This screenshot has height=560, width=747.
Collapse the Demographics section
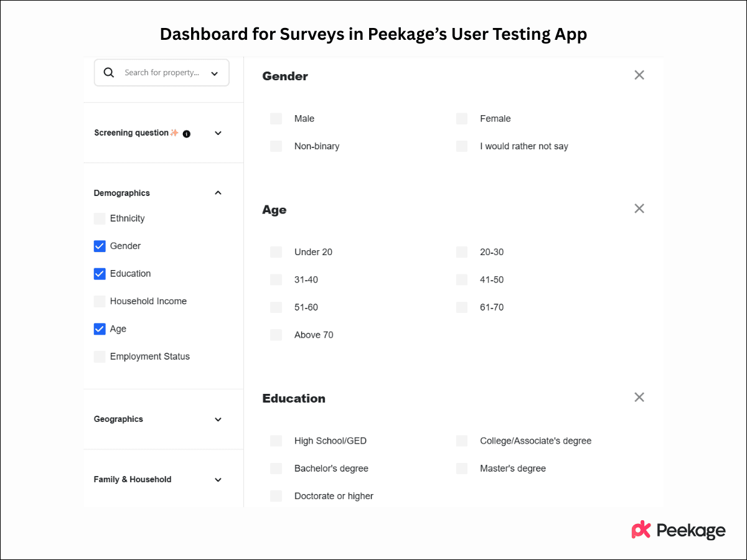click(218, 192)
